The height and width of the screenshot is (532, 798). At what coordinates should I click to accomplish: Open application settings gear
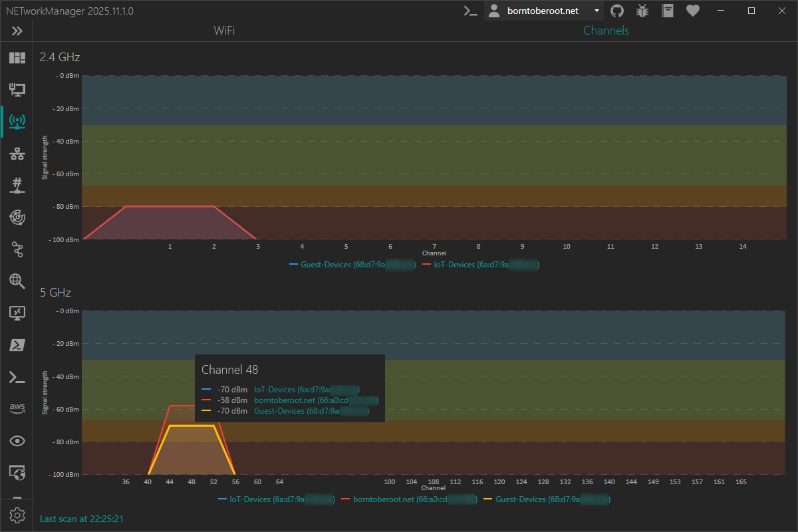pos(17,515)
